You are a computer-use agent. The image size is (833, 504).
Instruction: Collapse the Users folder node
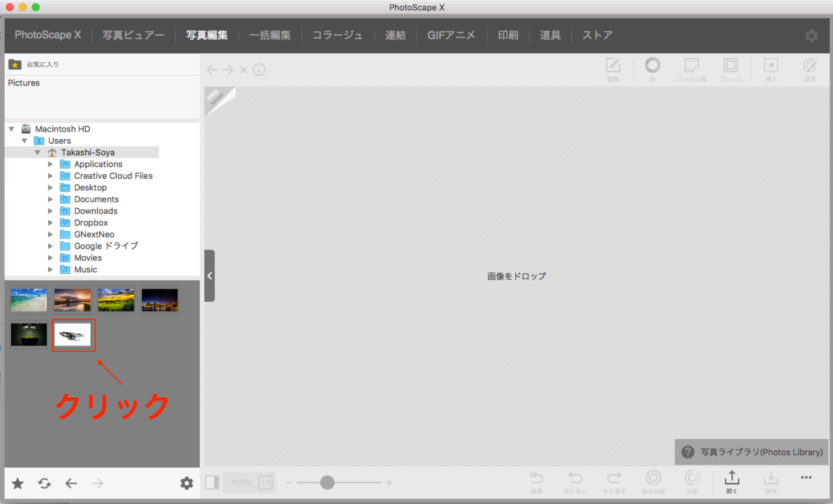pyautogui.click(x=24, y=141)
